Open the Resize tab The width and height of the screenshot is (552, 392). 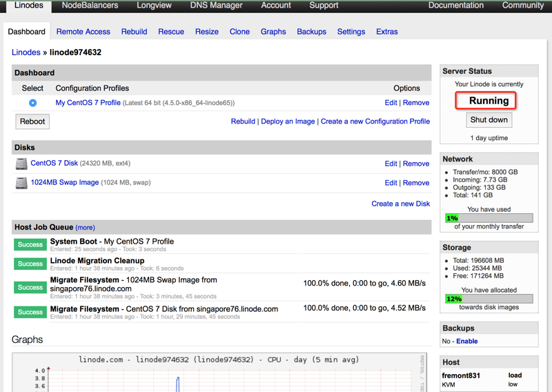tap(207, 32)
